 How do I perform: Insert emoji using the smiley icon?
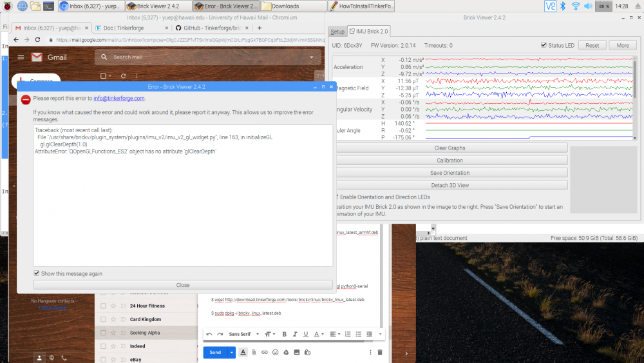click(x=275, y=353)
